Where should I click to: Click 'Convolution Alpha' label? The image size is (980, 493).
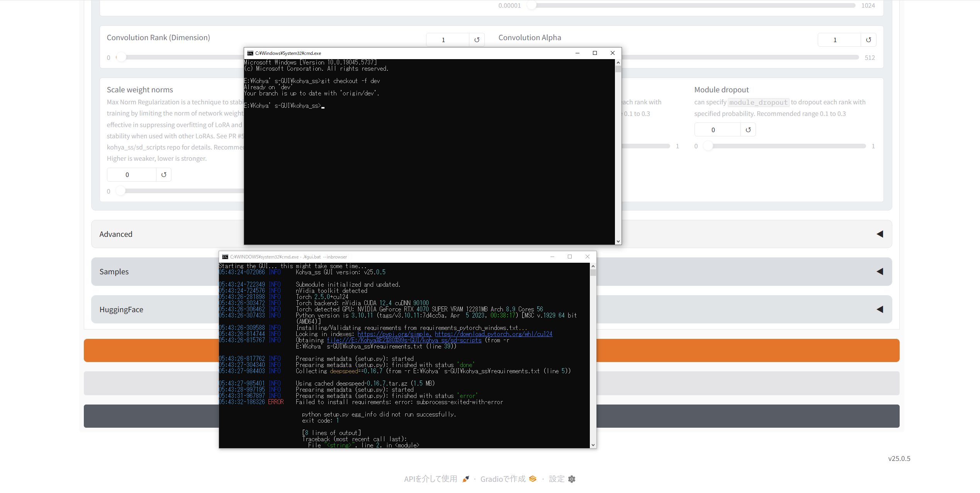(x=530, y=37)
